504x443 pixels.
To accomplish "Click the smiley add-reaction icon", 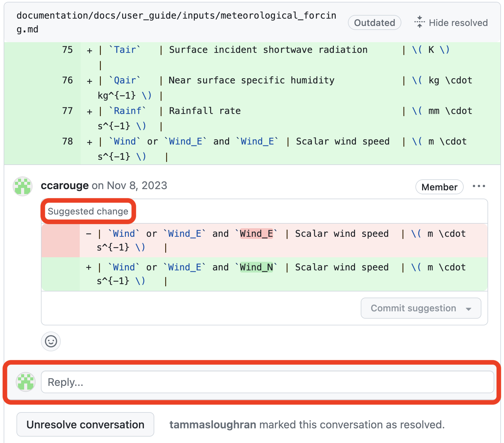I will 51,341.
